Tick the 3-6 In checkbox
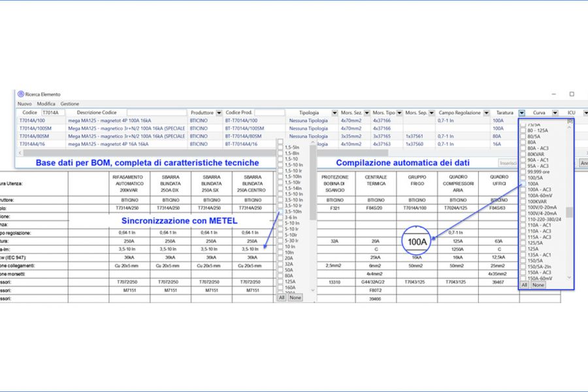The image size is (588, 392). pos(280,217)
